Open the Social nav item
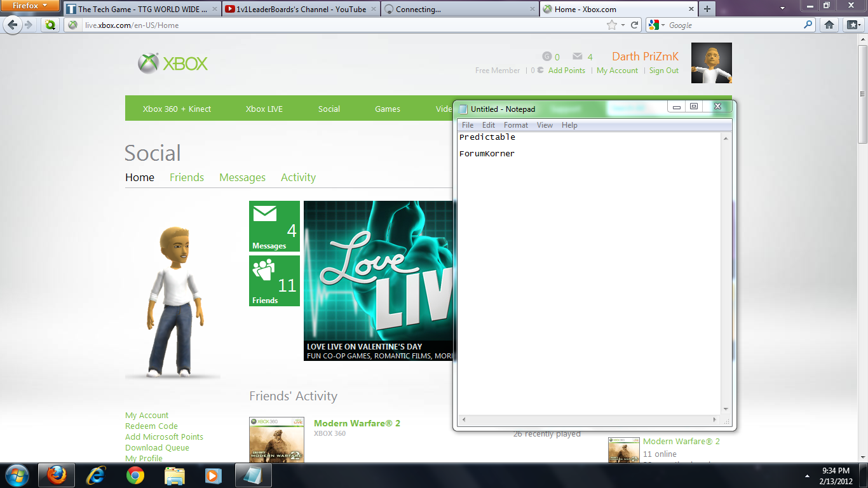Image resolution: width=868 pixels, height=488 pixels. (x=329, y=109)
